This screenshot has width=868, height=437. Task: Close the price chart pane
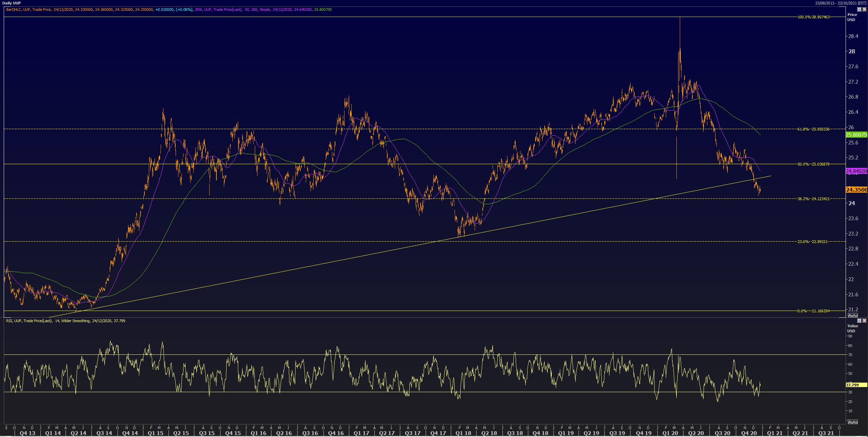point(864,10)
